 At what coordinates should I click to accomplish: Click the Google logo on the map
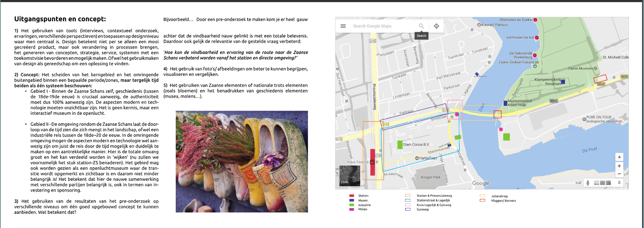[481, 183]
